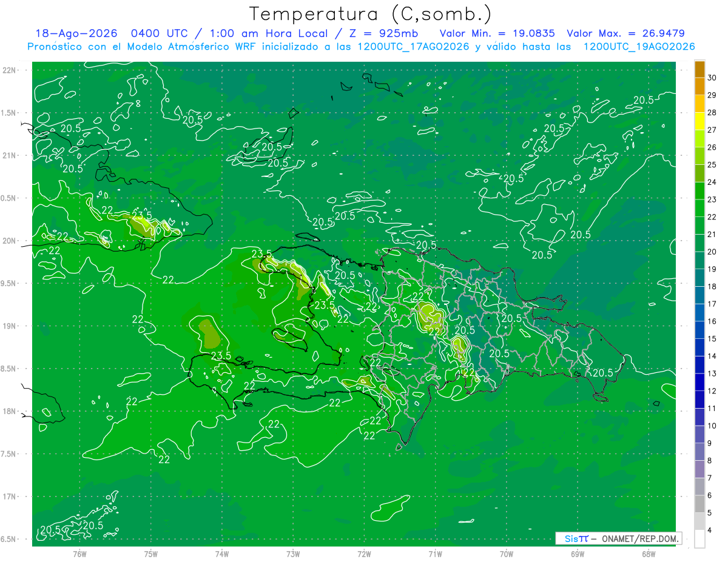Click the '70W' longitude axis label
The width and height of the screenshot is (728, 562).
pos(507,554)
